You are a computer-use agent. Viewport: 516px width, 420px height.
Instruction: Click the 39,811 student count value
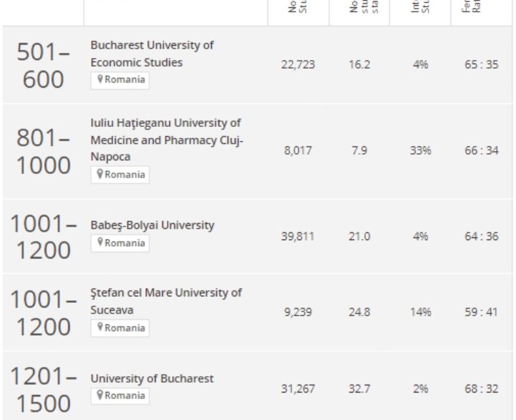pos(298,236)
